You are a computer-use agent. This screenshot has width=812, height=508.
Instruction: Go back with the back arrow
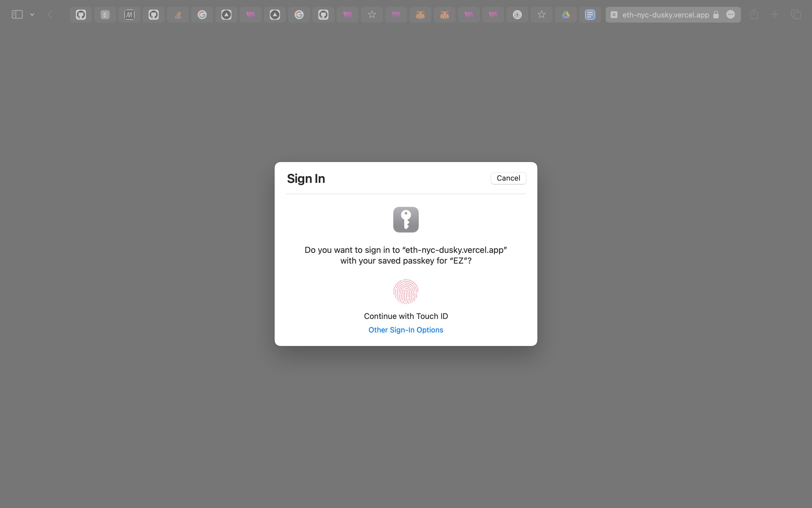pos(50,14)
